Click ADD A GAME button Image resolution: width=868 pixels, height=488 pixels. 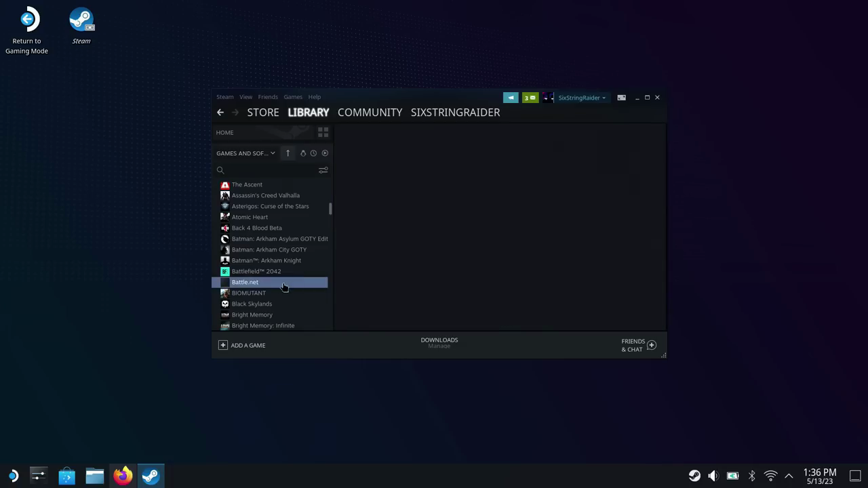(242, 345)
